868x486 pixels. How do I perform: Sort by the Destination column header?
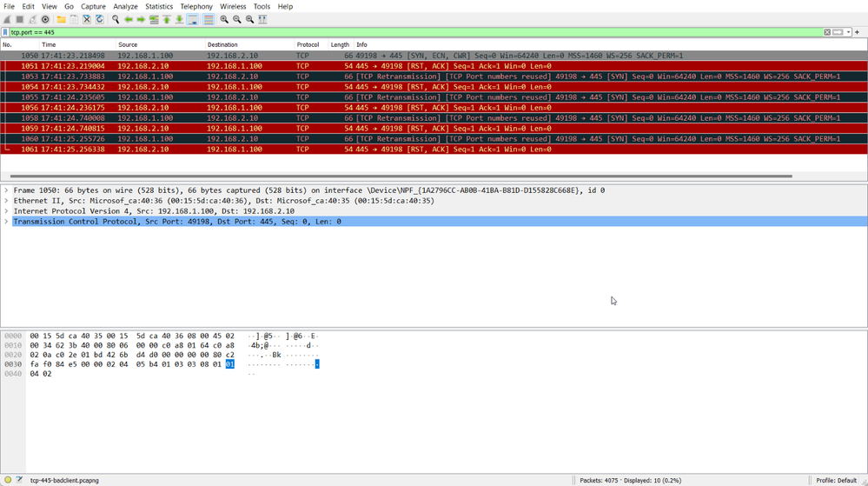[249, 45]
